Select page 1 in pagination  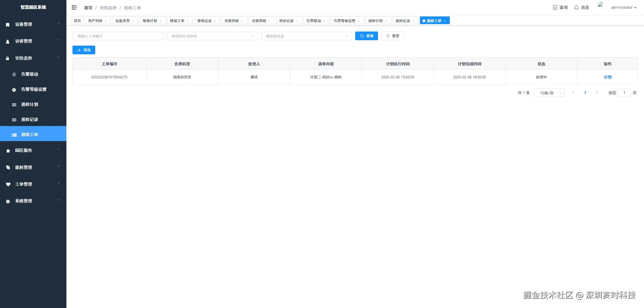pyautogui.click(x=585, y=93)
